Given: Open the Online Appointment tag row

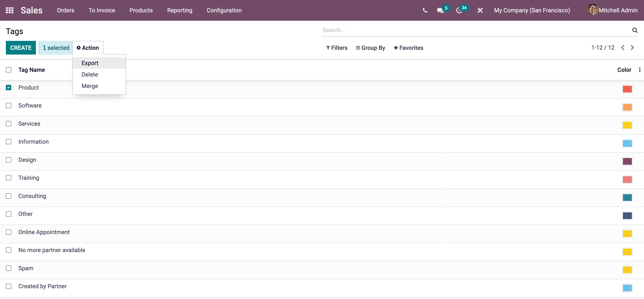Looking at the screenshot, I should pos(322,234).
